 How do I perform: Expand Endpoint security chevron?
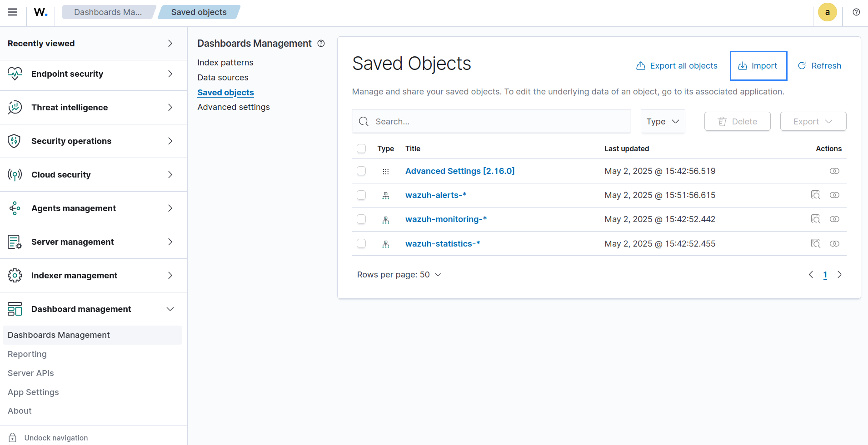[170, 74]
